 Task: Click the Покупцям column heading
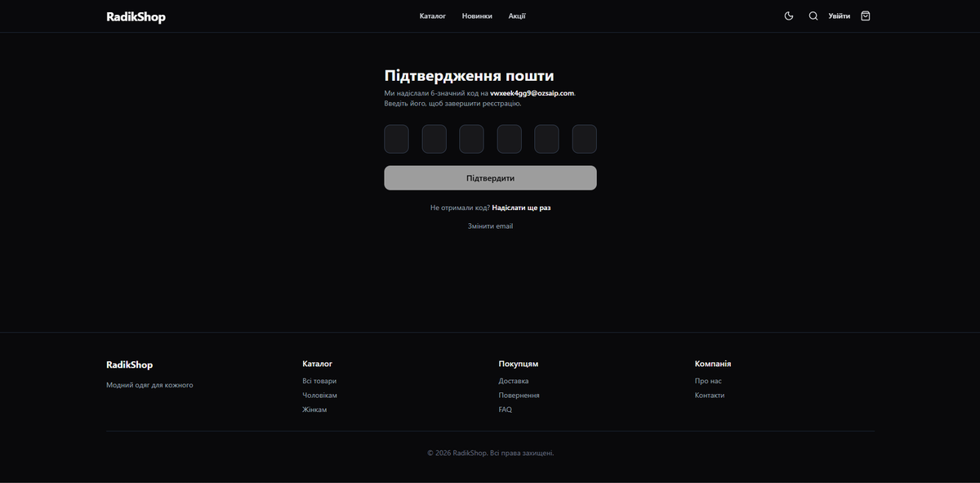click(x=519, y=364)
